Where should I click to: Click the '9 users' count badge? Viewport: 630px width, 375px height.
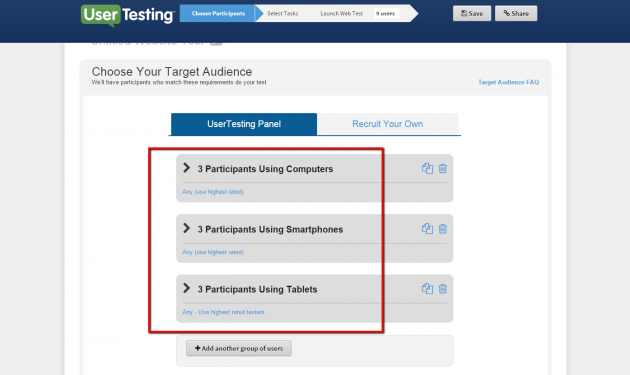tap(386, 13)
